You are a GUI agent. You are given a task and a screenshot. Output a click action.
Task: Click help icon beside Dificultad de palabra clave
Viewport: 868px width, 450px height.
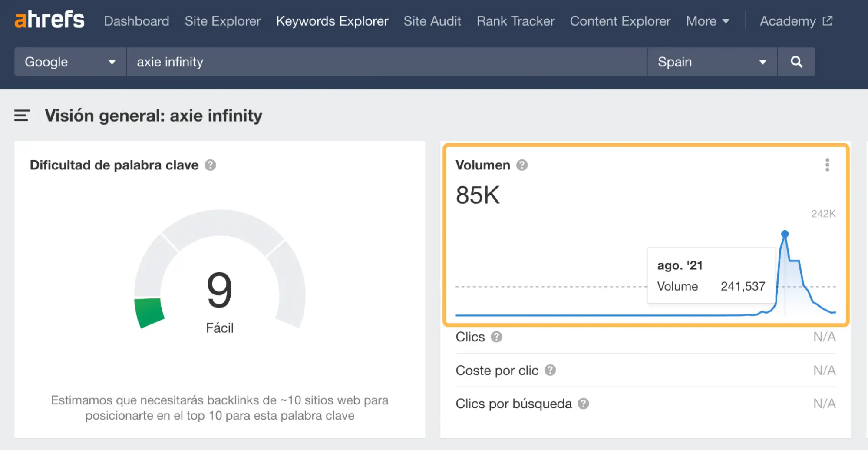point(211,165)
